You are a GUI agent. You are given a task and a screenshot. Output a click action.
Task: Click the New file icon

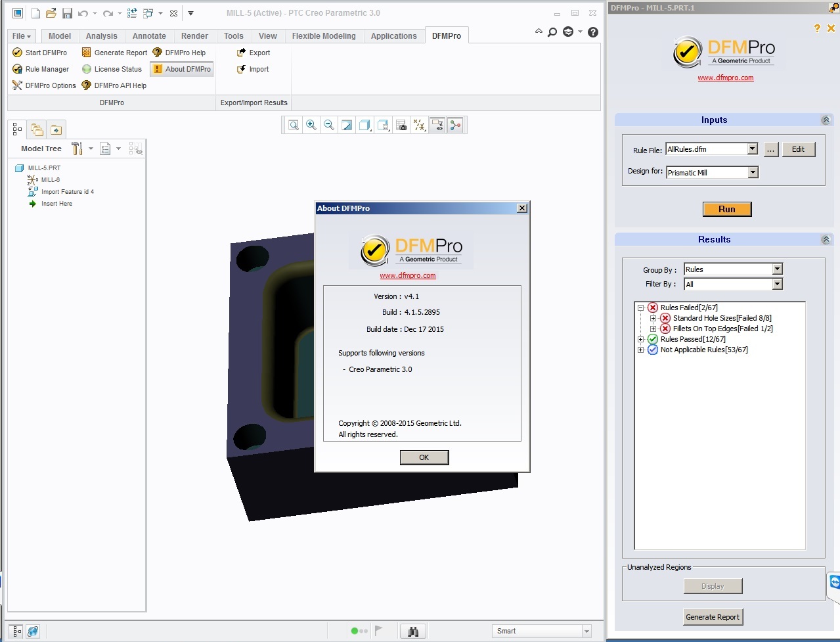(x=35, y=13)
